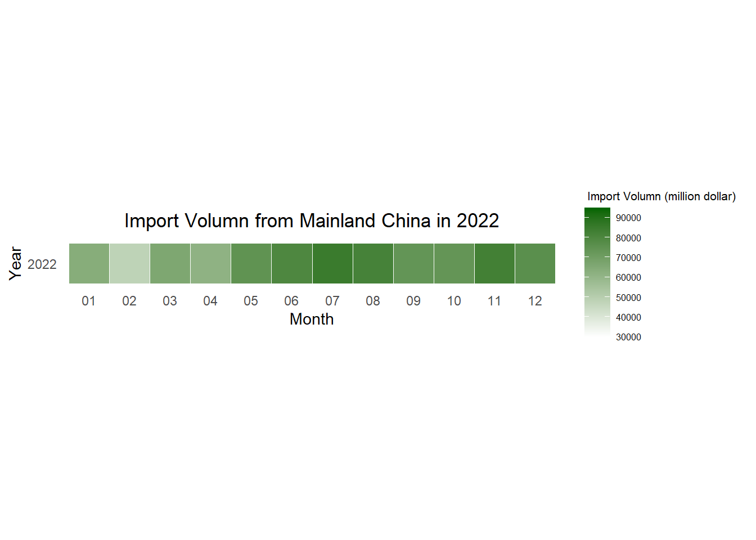Click the 30000 legend value label
Image resolution: width=756 pixels, height=540 pixels.
628,337
